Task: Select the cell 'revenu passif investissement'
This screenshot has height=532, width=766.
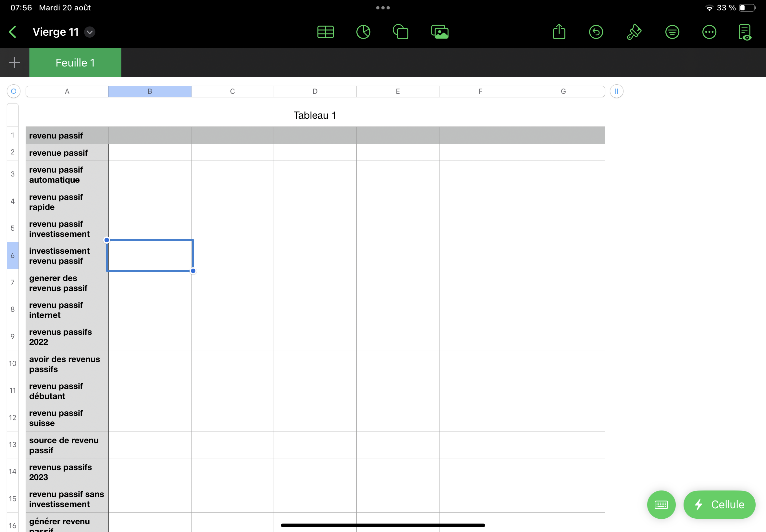Action: point(67,229)
